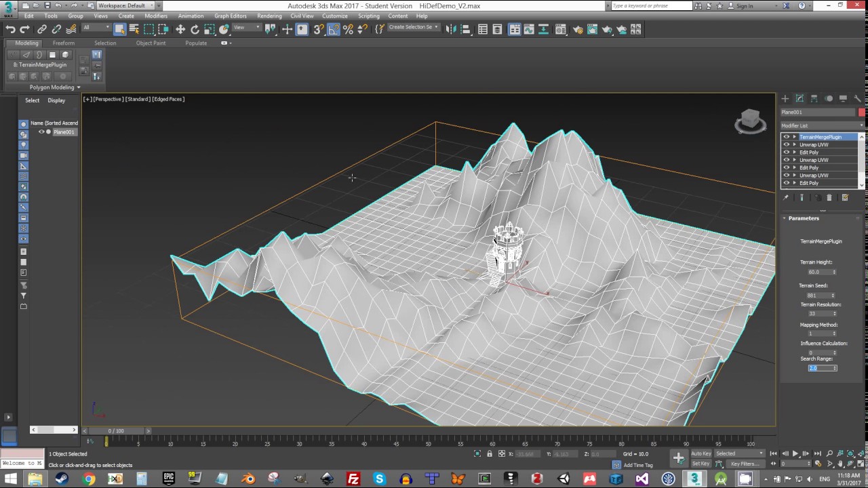Open the Rendering menu
The image size is (868, 488).
pos(269,16)
